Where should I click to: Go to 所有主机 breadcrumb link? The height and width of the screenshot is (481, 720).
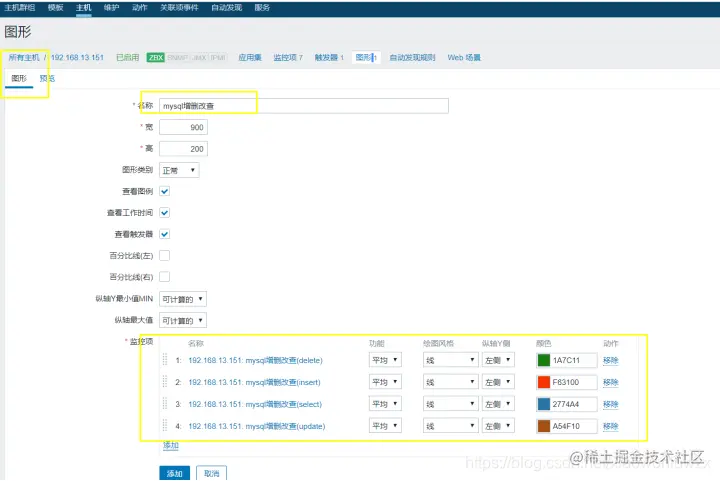coord(24,57)
